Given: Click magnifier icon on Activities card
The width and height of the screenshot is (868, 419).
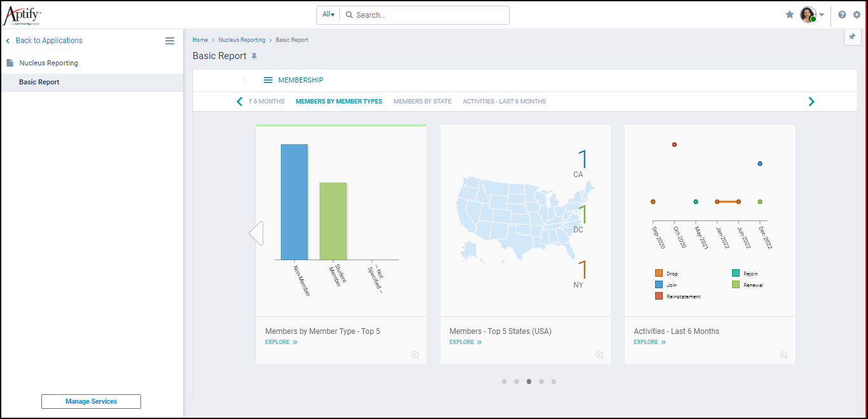Looking at the screenshot, I should [783, 356].
